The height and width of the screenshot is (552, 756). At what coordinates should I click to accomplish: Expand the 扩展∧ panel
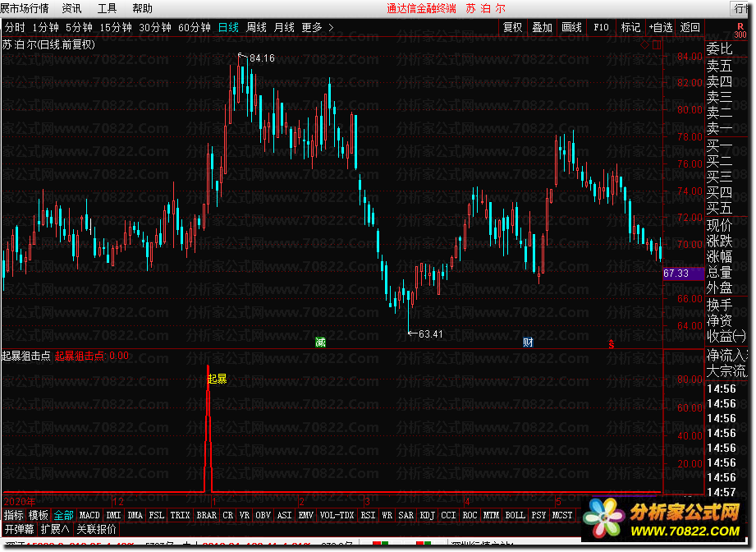pos(55,529)
